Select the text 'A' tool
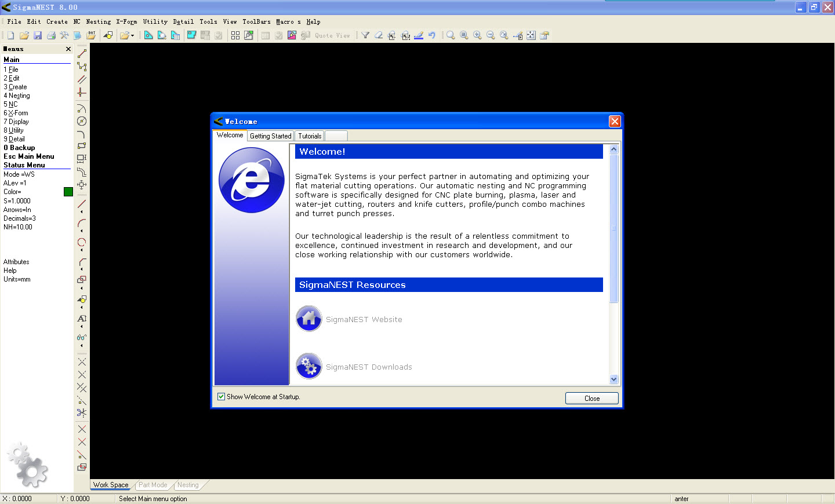 82,319
